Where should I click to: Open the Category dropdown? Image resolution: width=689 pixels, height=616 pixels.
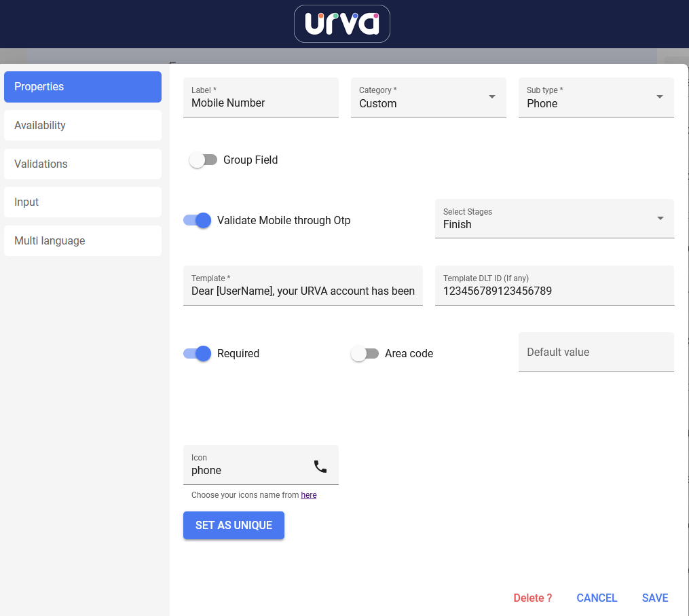[428, 97]
